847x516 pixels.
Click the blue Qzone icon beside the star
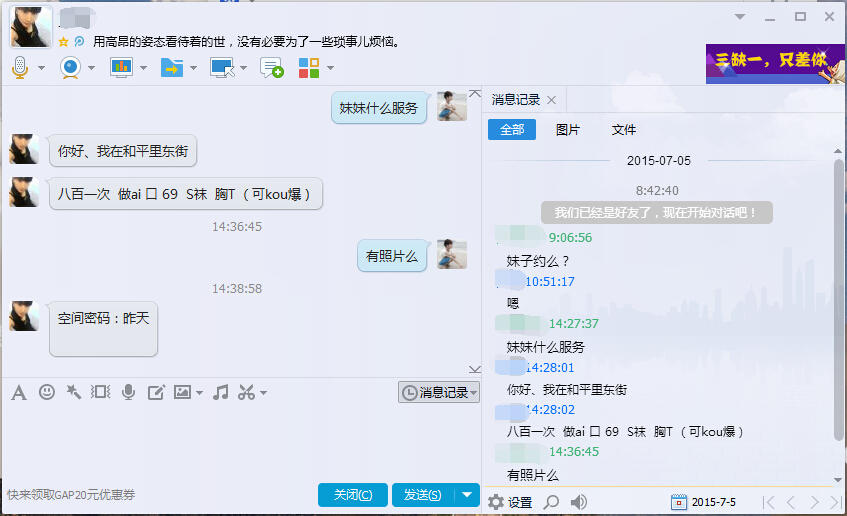[79, 41]
